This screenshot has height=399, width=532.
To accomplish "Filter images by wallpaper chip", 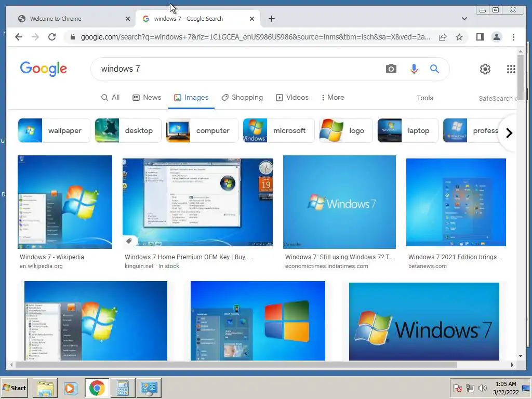I will click(x=54, y=130).
